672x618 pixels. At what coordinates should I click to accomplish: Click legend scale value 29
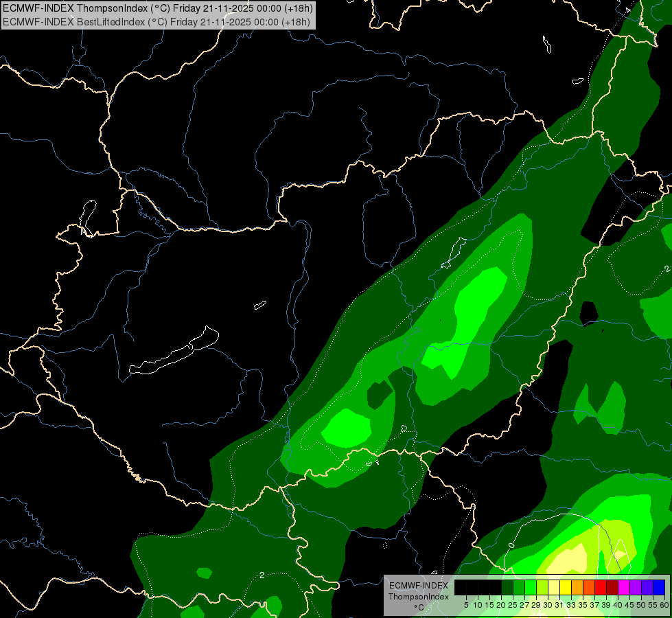[537, 605]
